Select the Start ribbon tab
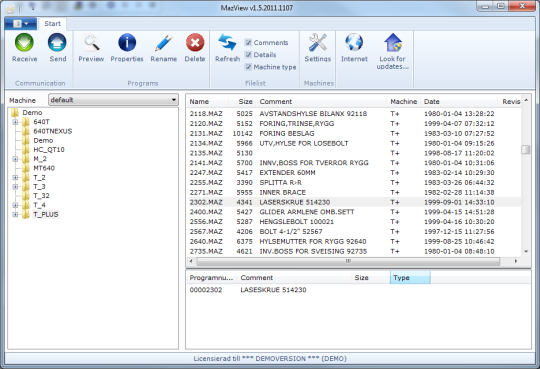The width and height of the screenshot is (540, 369). click(x=52, y=24)
